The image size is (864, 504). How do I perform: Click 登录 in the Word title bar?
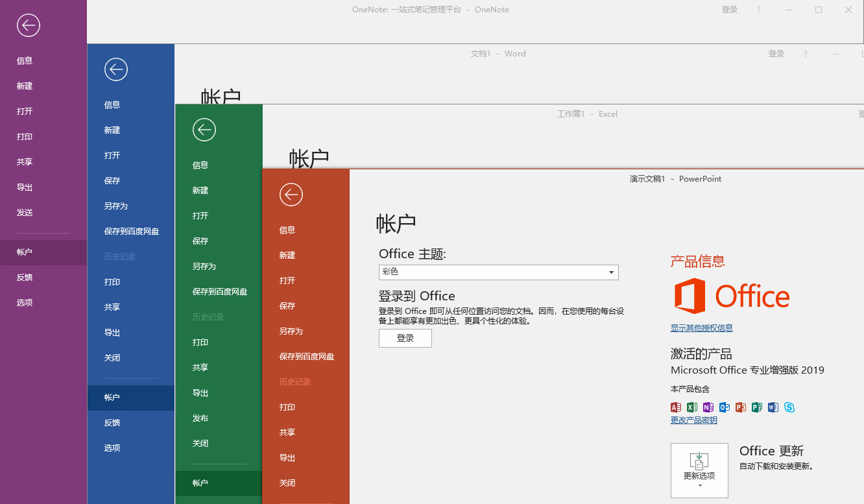click(776, 54)
